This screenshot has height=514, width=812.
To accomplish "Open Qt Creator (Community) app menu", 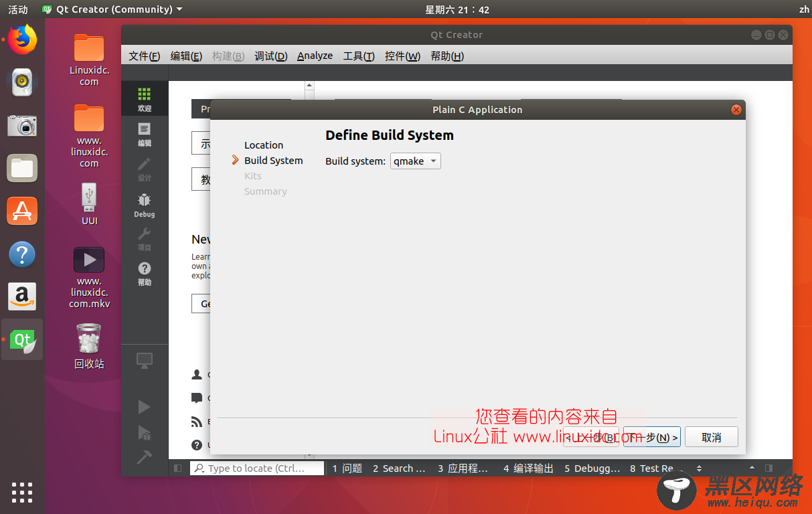I will coord(112,9).
